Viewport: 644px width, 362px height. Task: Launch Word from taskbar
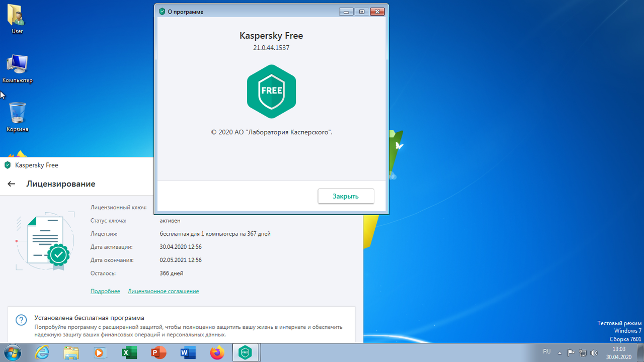coord(188,353)
